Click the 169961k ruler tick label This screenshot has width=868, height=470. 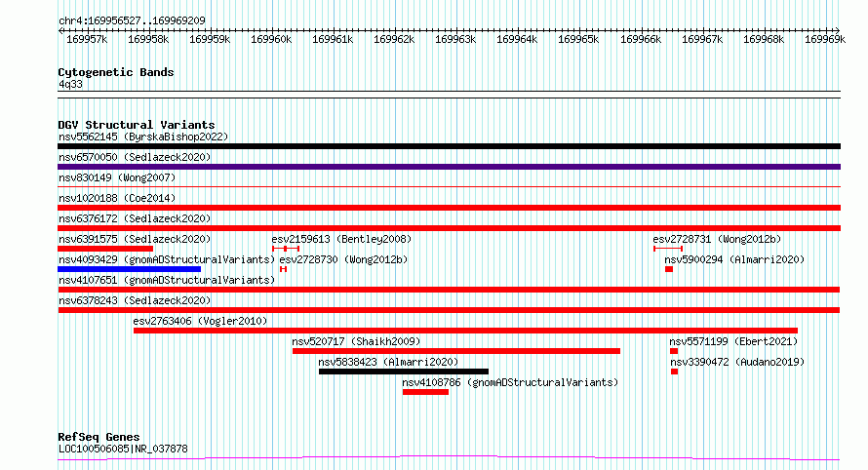(333, 40)
